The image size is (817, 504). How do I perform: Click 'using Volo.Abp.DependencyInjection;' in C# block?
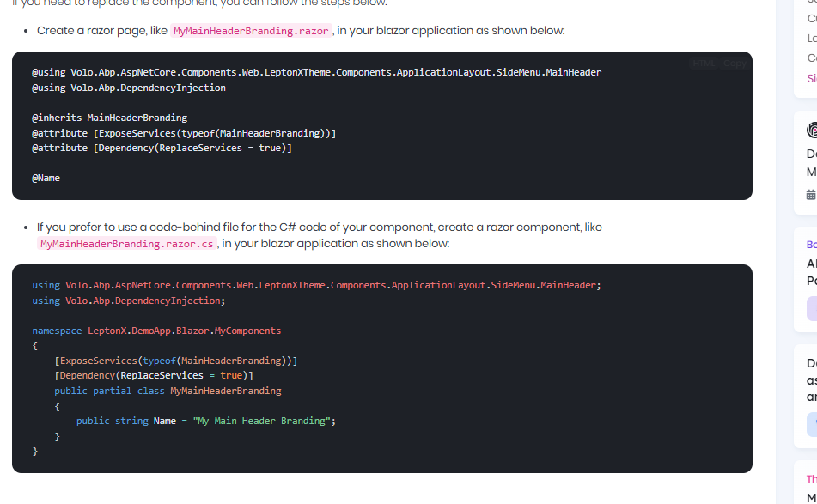[x=129, y=301]
